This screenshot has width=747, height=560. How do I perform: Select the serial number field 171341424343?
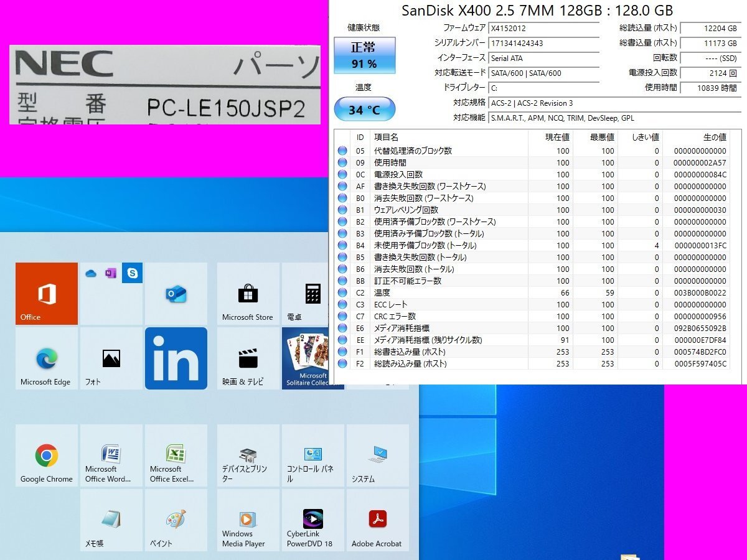545,43
